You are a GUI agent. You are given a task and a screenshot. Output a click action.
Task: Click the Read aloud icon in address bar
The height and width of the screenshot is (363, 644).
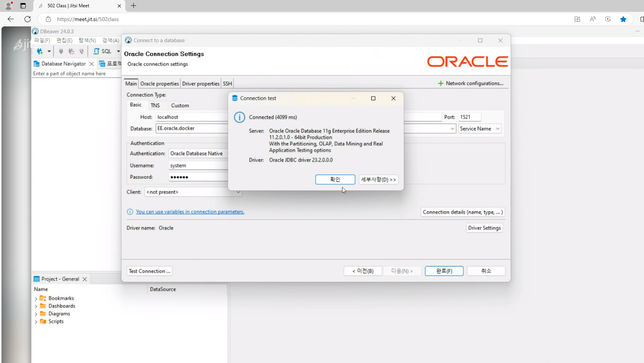click(x=593, y=19)
